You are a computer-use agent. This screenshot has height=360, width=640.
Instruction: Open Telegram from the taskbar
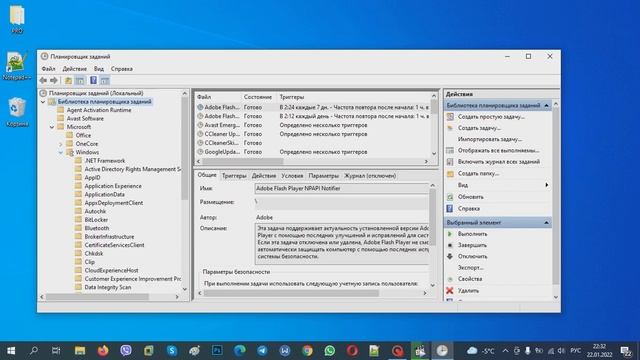(x=262, y=351)
